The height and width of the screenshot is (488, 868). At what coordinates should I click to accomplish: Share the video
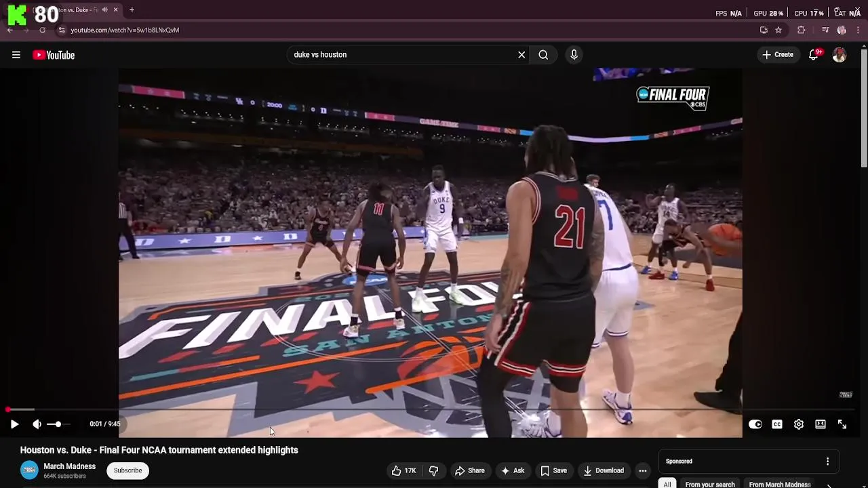point(470,470)
